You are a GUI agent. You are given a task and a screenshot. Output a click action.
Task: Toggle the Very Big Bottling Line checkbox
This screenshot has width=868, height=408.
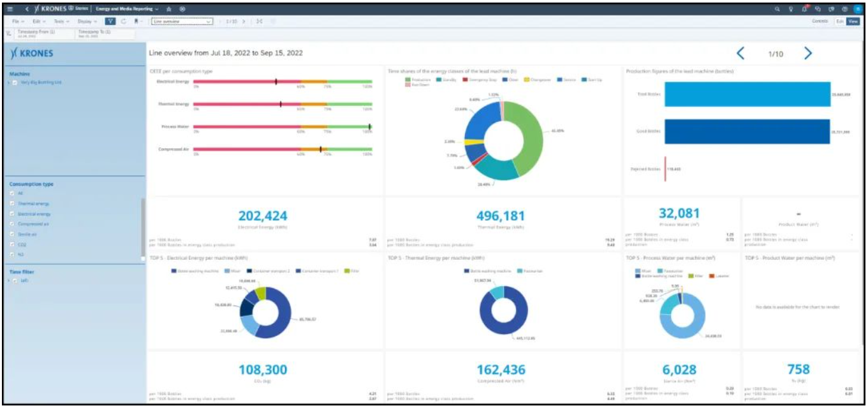(15, 82)
